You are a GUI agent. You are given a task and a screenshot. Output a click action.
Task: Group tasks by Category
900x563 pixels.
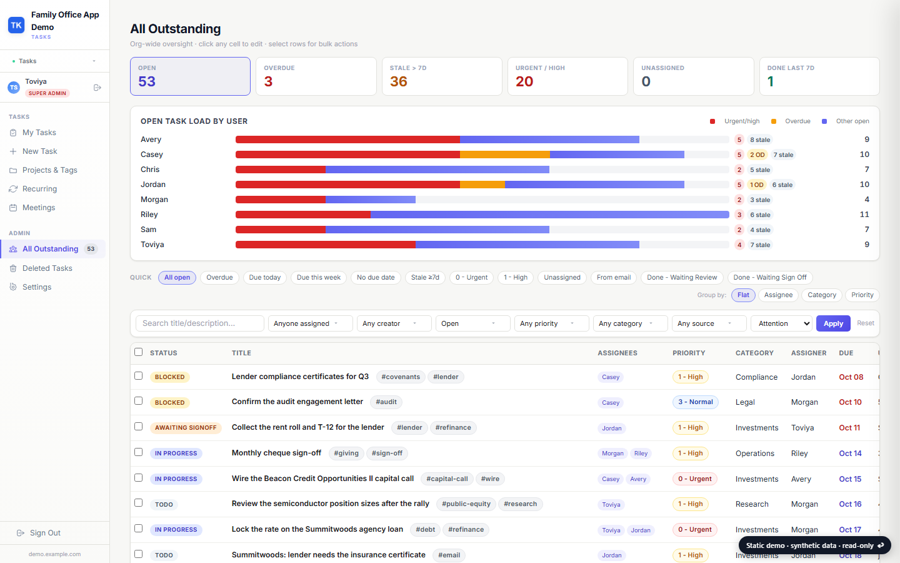[x=821, y=295]
